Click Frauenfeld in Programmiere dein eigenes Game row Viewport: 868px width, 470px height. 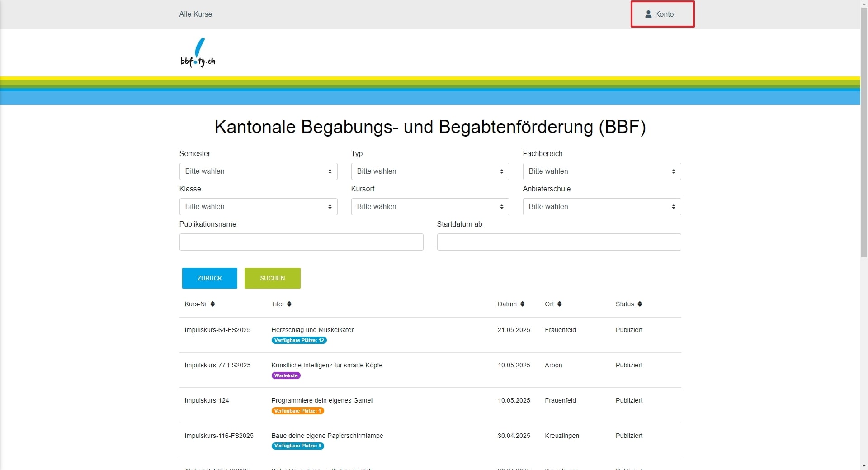pos(560,400)
